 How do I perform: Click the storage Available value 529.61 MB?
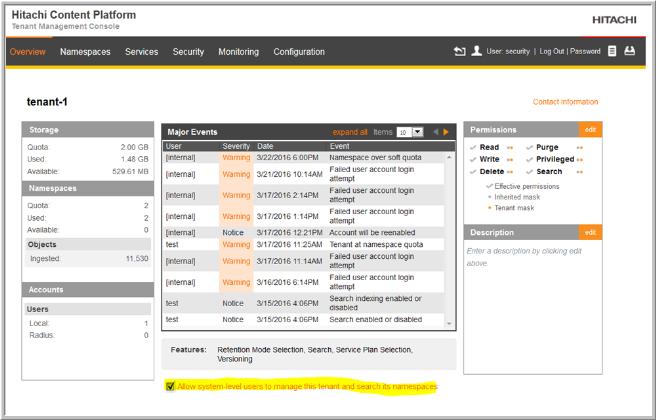tap(130, 172)
